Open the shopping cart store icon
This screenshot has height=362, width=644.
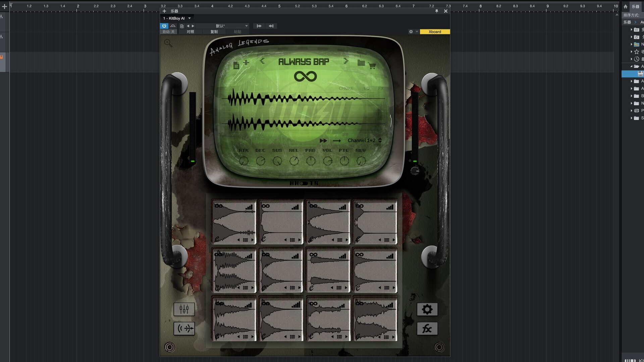pyautogui.click(x=372, y=66)
